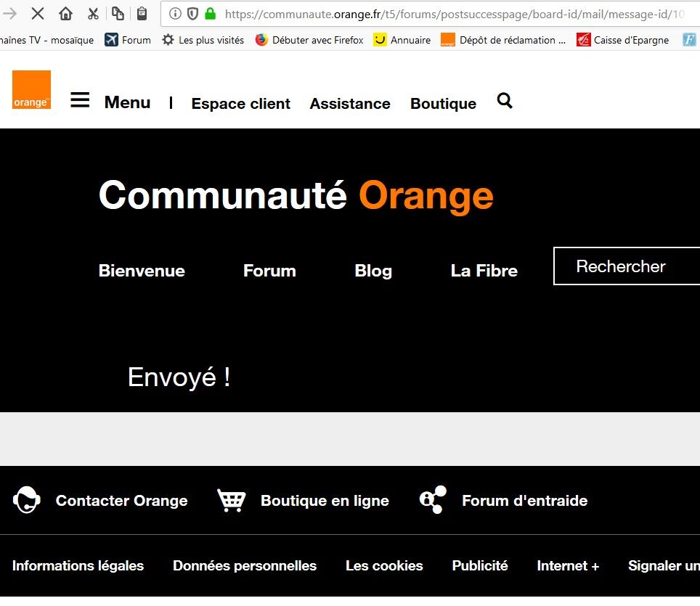The height and width of the screenshot is (606, 700).
Task: Open Internet + footer link
Action: point(568,565)
